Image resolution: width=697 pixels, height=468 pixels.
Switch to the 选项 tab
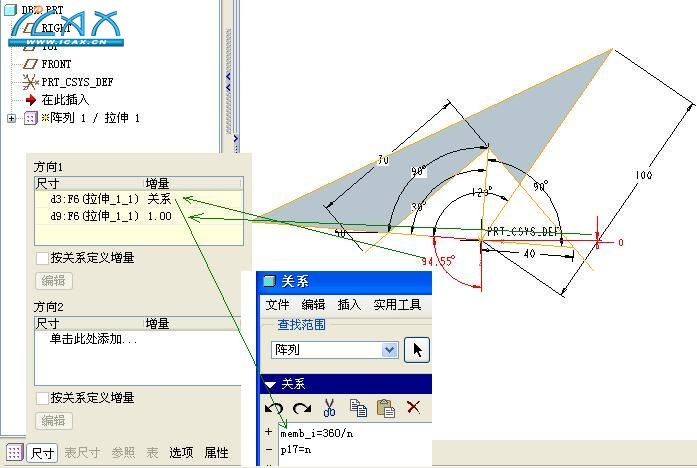coord(181,453)
